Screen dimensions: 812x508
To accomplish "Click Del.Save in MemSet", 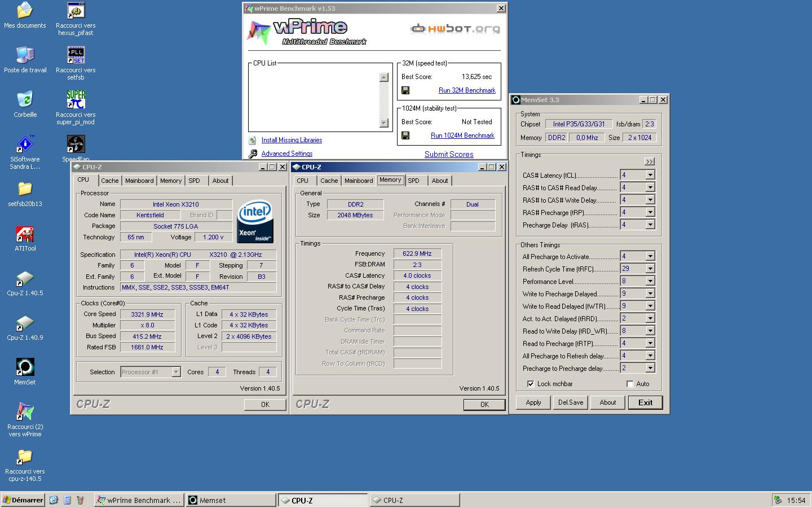I will [571, 402].
